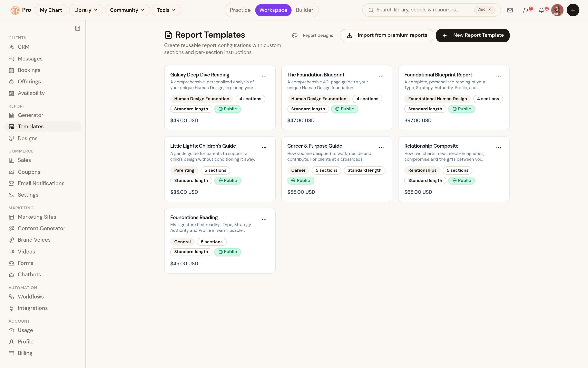Open Marketing Sites in the sidebar

tap(43, 217)
